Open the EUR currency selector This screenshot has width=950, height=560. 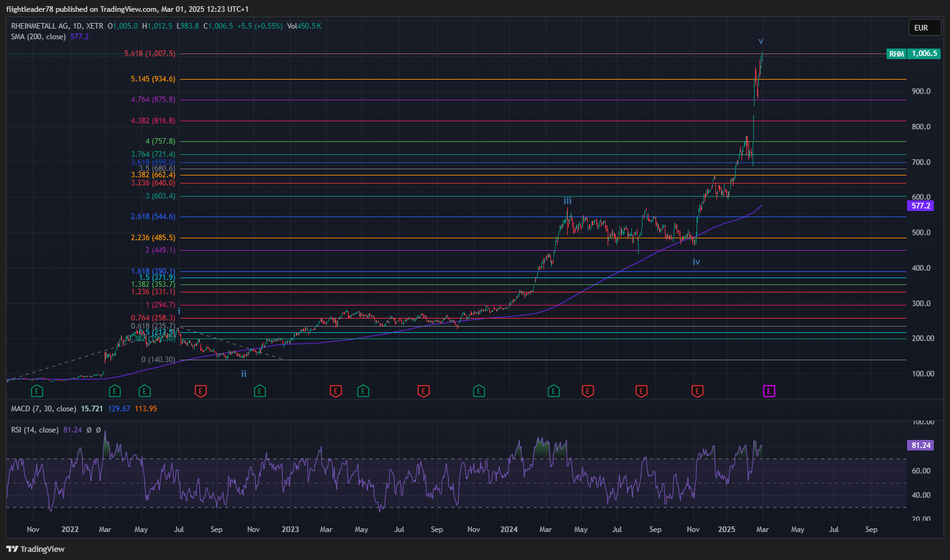coord(924,27)
